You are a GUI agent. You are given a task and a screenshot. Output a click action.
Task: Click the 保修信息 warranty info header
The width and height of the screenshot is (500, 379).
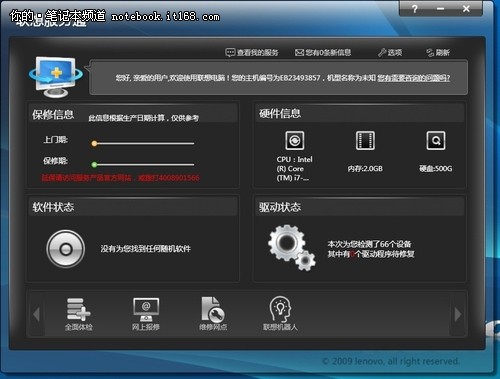(x=53, y=115)
